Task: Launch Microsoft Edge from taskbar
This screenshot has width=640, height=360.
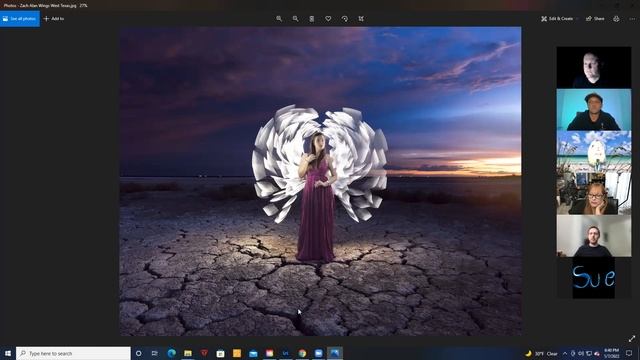Action: click(x=171, y=353)
